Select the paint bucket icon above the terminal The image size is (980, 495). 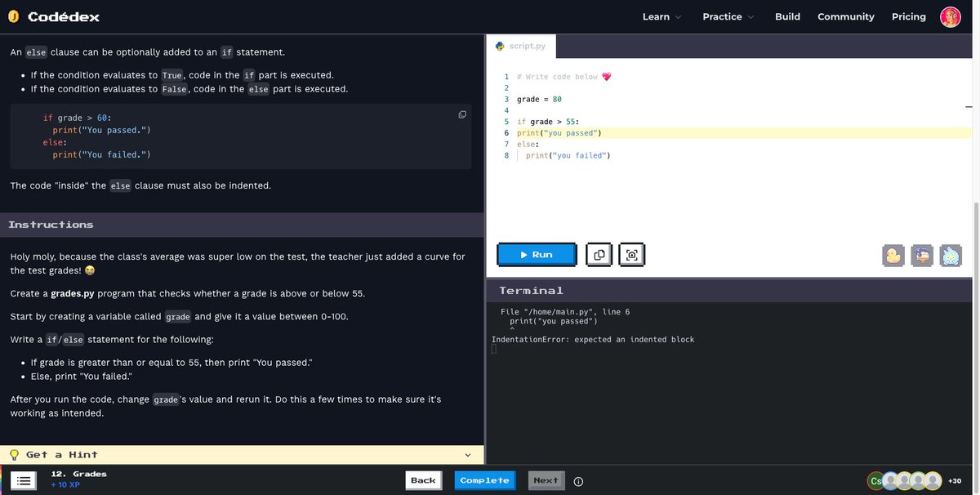tap(919, 255)
